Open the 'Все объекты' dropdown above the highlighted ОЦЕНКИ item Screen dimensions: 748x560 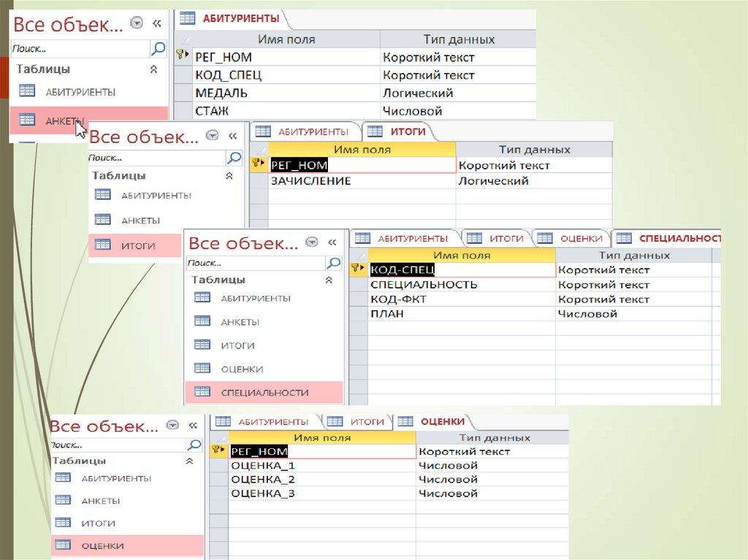coord(172,425)
